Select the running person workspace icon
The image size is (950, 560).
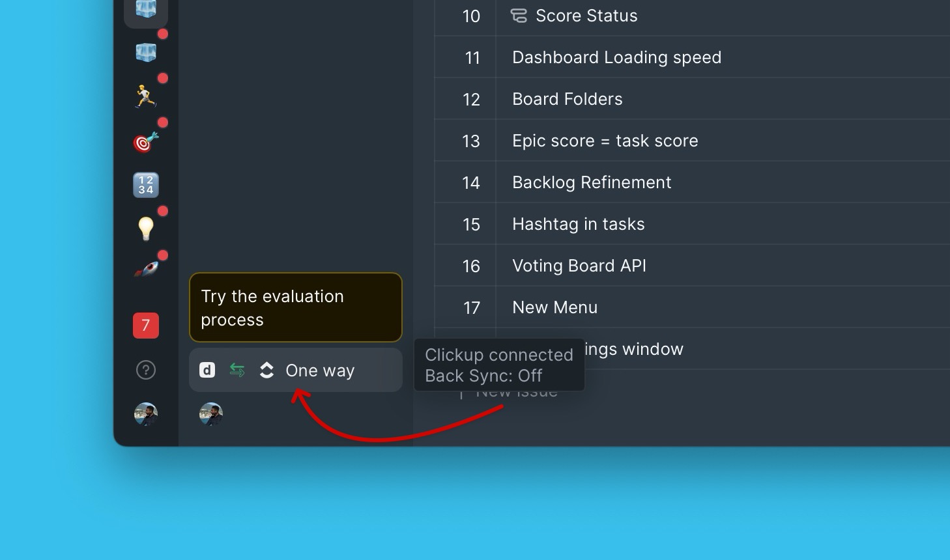(146, 96)
